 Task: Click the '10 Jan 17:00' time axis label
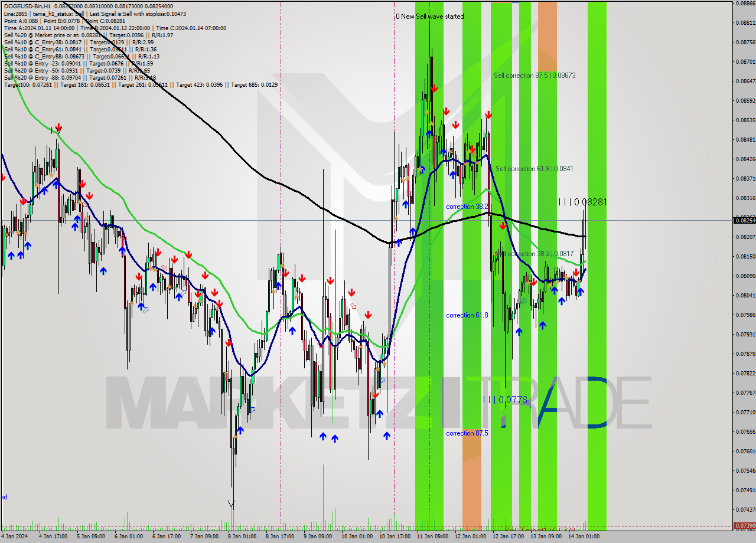pos(395,537)
